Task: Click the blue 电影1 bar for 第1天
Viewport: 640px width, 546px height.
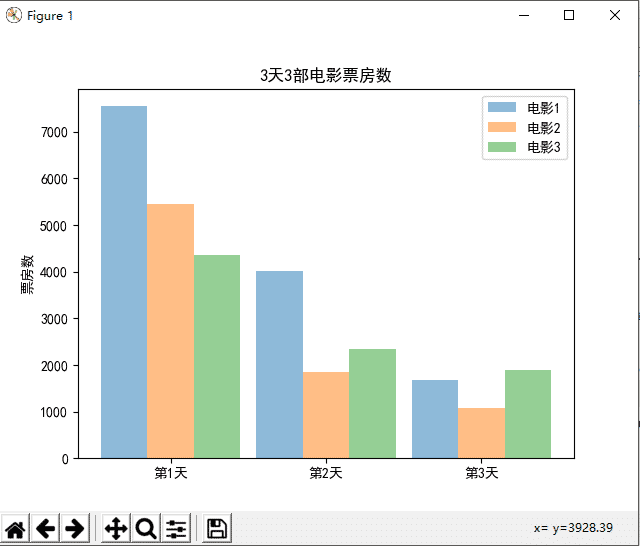Action: pyautogui.click(x=124, y=282)
